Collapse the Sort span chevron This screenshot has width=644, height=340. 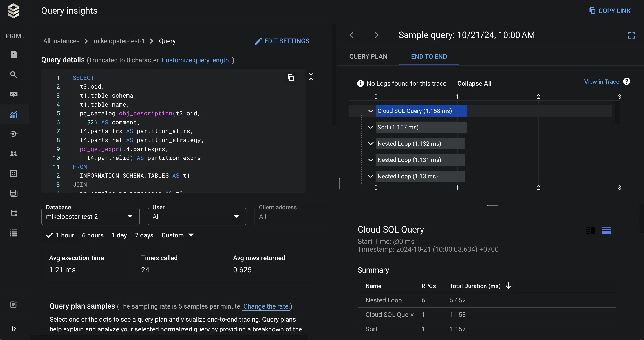(x=371, y=127)
